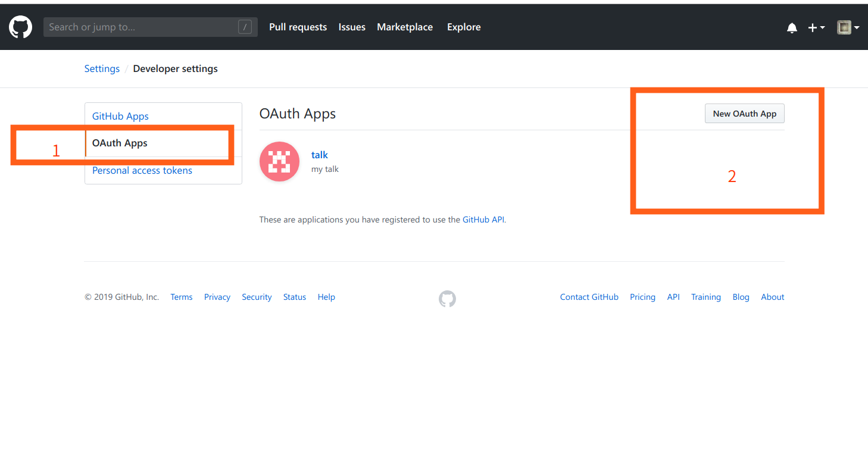Click the New OAuth App button
The width and height of the screenshot is (868, 470).
[745, 114]
